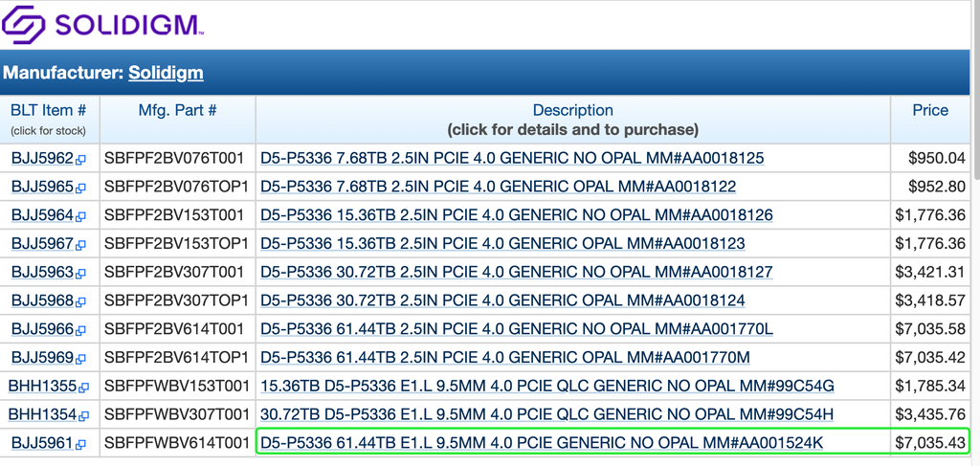Image resolution: width=980 pixels, height=466 pixels.
Task: Click the $7,035.58 price cell
Action: coord(930,330)
